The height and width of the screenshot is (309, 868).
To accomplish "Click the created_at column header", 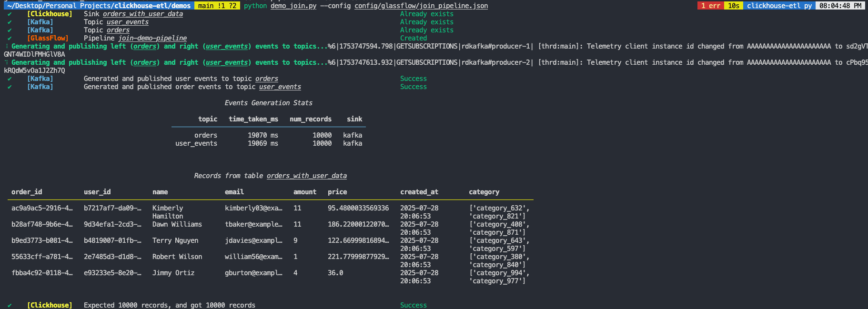I will (x=419, y=192).
